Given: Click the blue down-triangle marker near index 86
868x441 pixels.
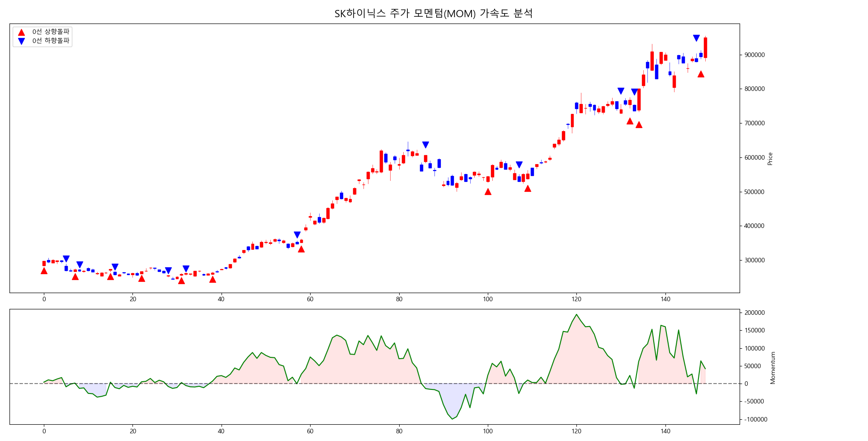Looking at the screenshot, I should pyautogui.click(x=425, y=145).
